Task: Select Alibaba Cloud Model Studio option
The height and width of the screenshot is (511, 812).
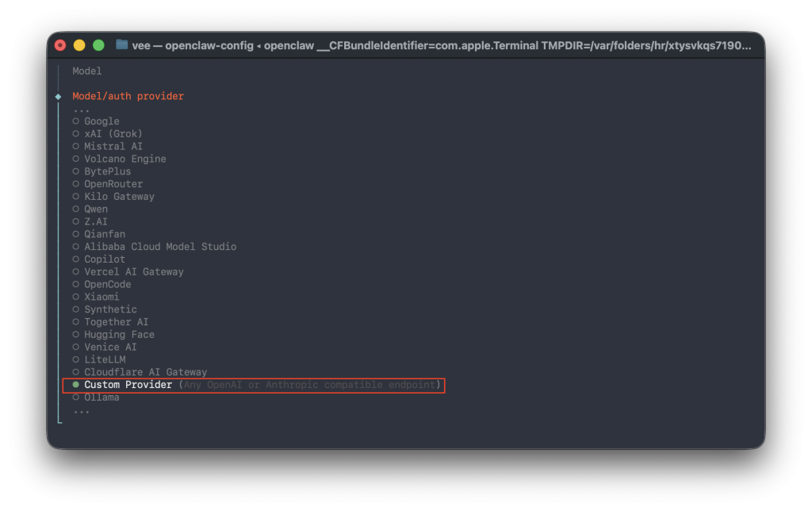Action: (159, 247)
